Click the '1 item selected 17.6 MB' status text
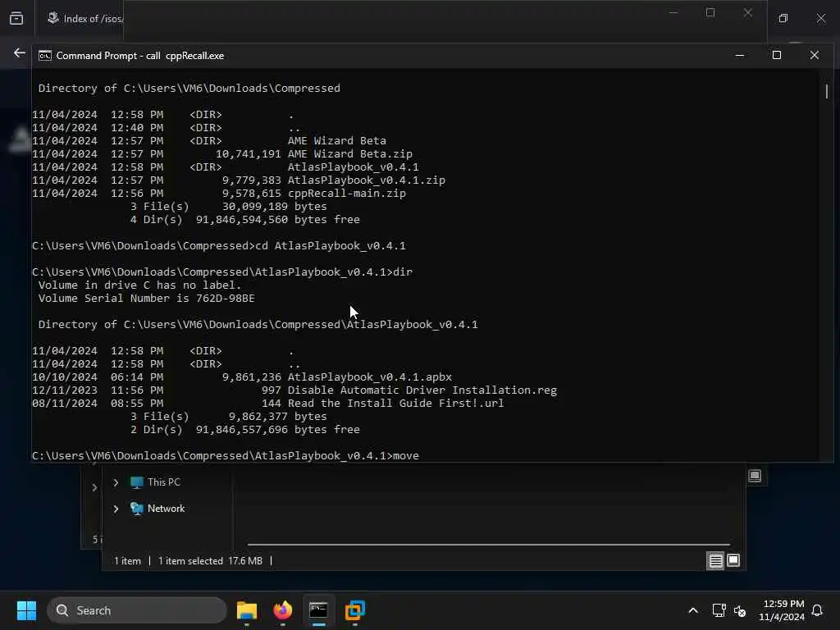Viewport: 840px width, 630px height. [211, 561]
